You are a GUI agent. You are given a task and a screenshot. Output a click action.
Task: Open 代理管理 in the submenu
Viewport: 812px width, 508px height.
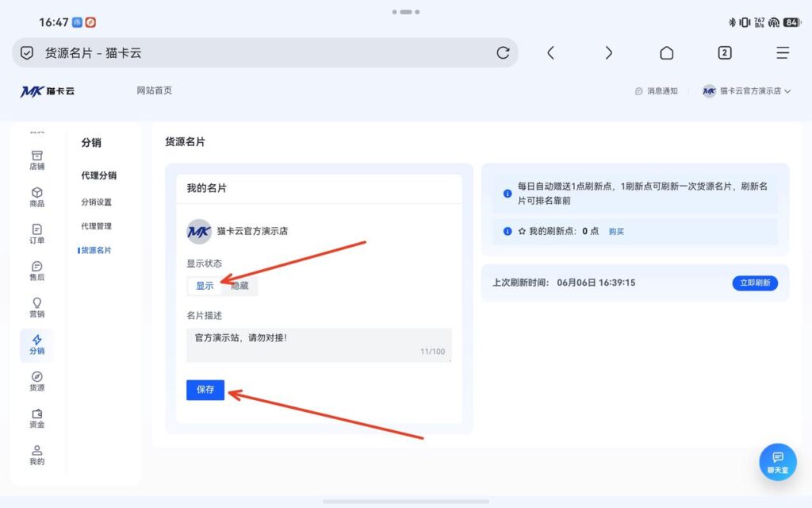click(96, 226)
